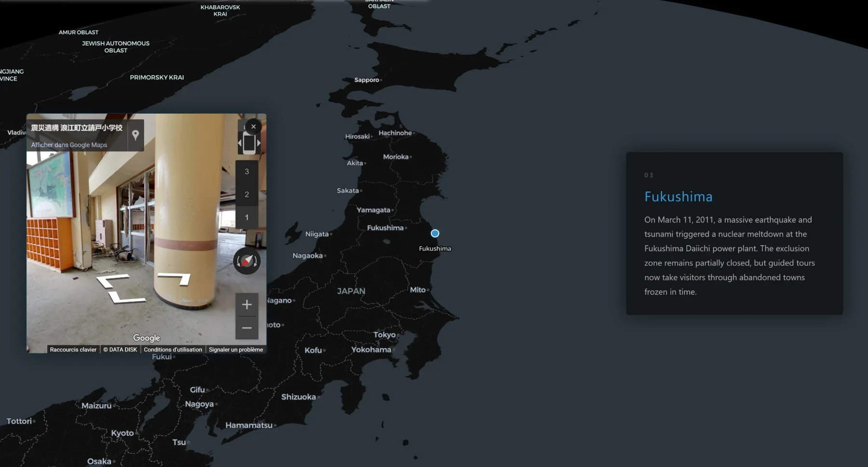Click the Morioka city label

[396, 157]
